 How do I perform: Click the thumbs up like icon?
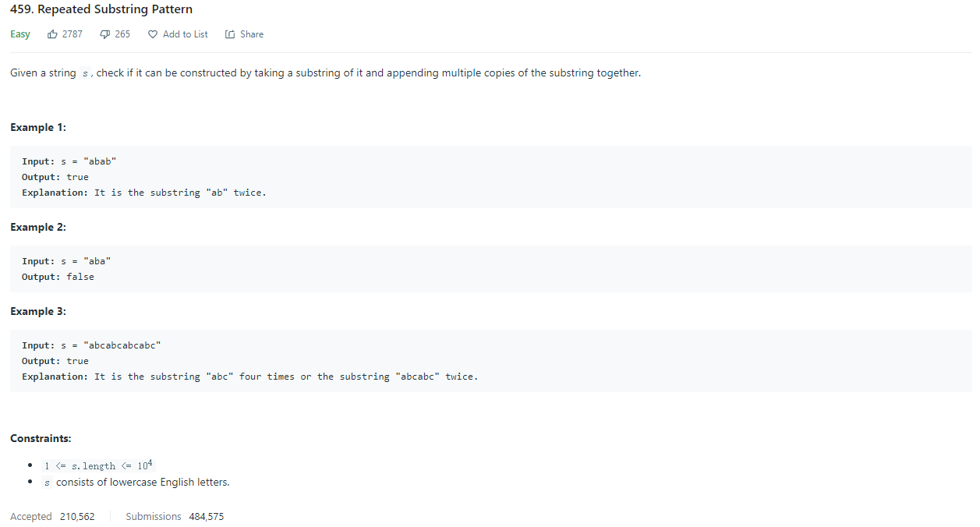[53, 34]
